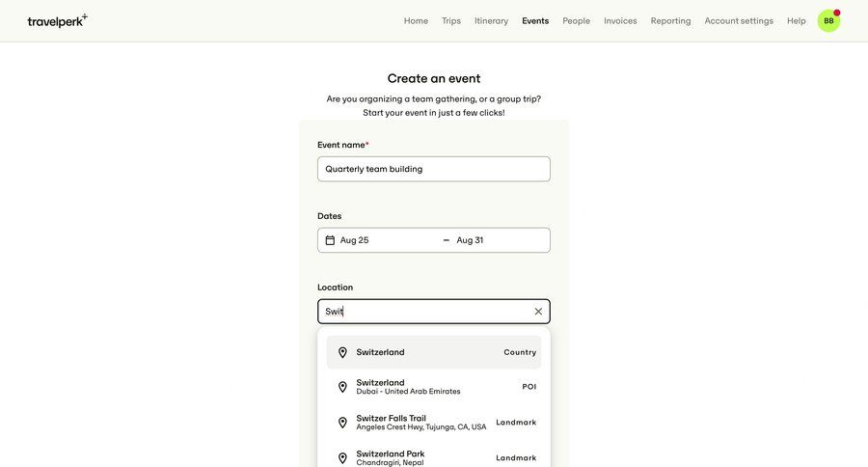The image size is (868, 467).
Task: Clear the Location search text
Action: click(x=538, y=312)
